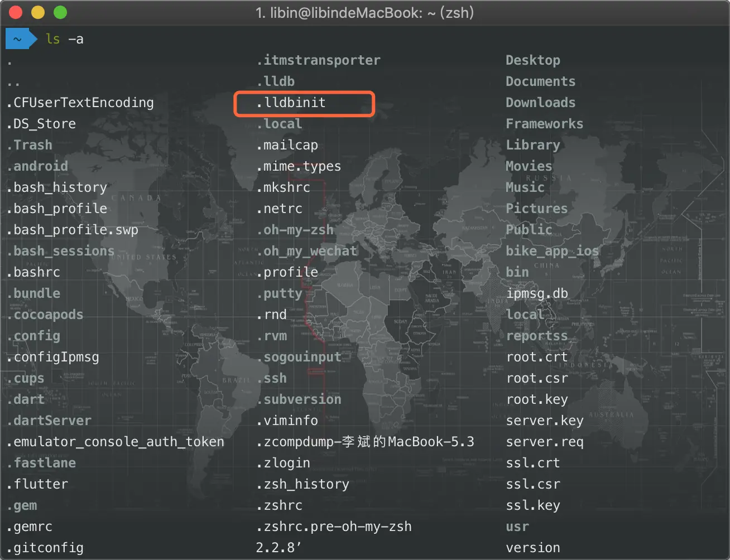730x560 pixels.
Task: Click the .mailcap entry
Action: click(x=287, y=145)
